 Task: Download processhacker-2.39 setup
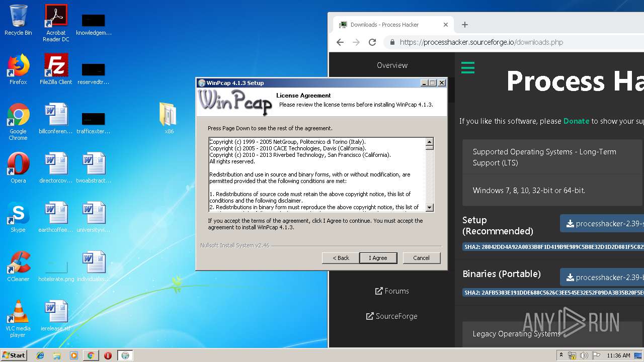[602, 224]
